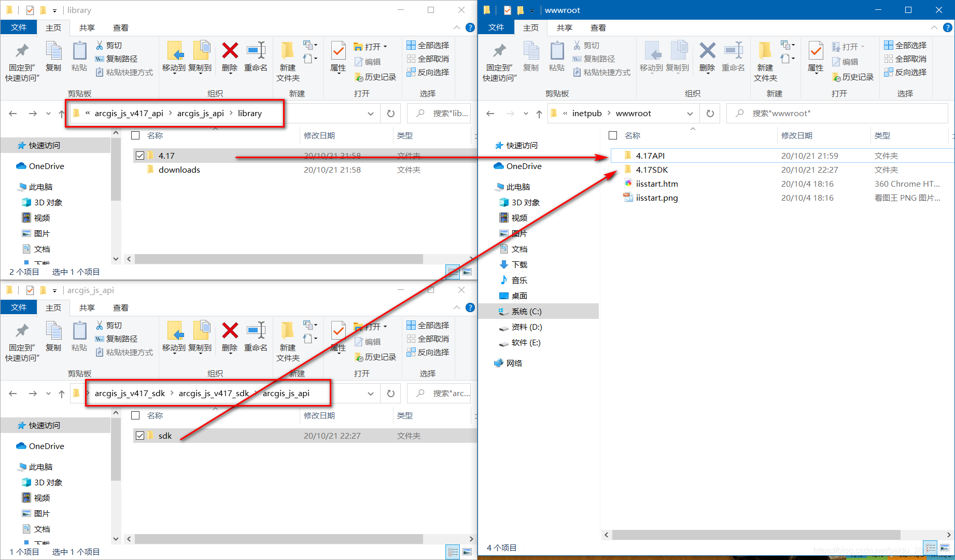Click refresh button in wwwroot window address bar

tap(710, 114)
